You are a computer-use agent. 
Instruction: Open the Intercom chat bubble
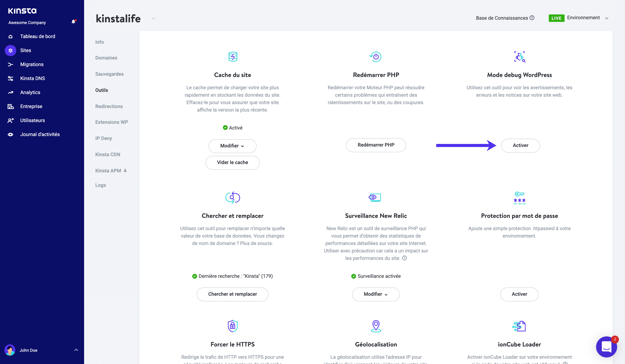[606, 347]
